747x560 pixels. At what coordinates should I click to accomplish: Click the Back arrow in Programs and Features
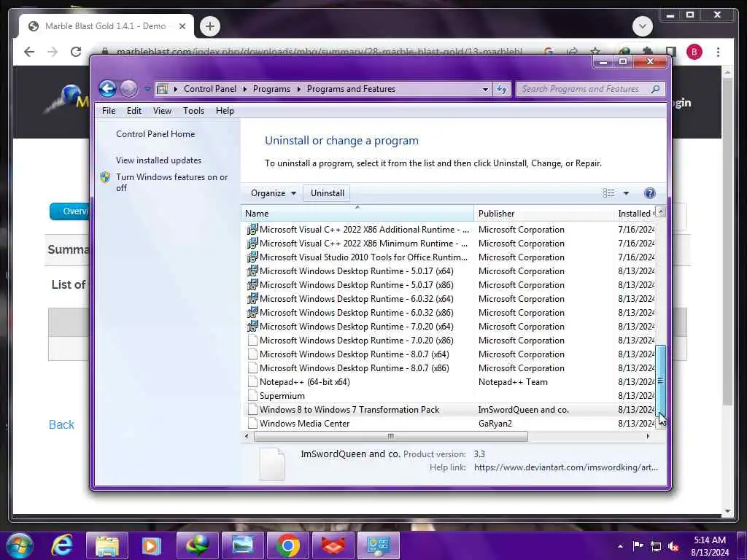pyautogui.click(x=108, y=88)
